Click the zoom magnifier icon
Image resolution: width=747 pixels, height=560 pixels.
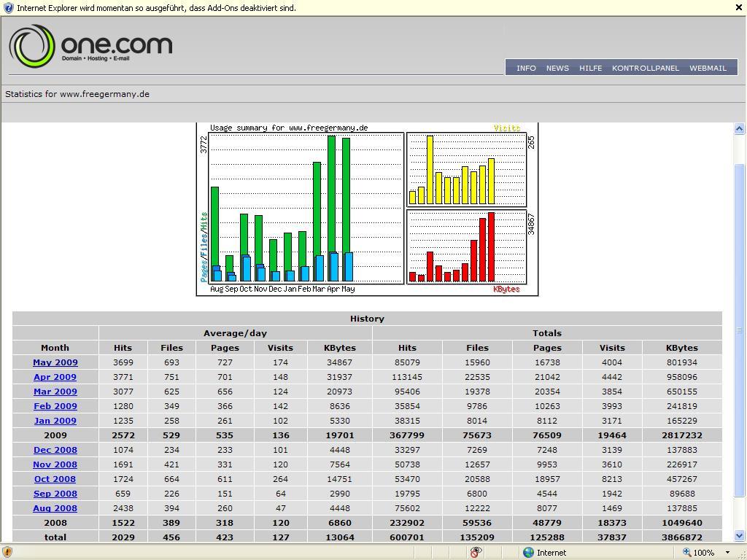click(686, 552)
